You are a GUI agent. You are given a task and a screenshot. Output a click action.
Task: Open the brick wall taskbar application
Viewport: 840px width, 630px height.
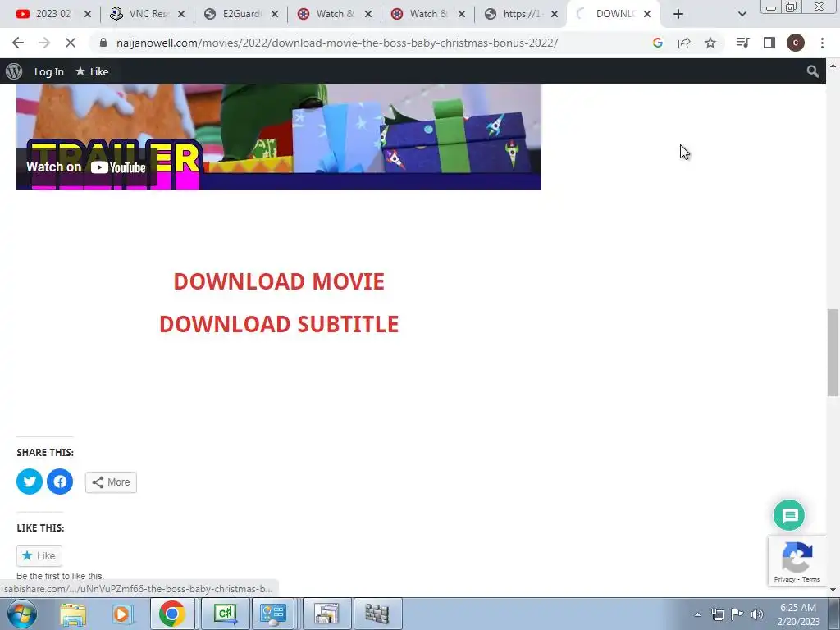[x=377, y=614]
